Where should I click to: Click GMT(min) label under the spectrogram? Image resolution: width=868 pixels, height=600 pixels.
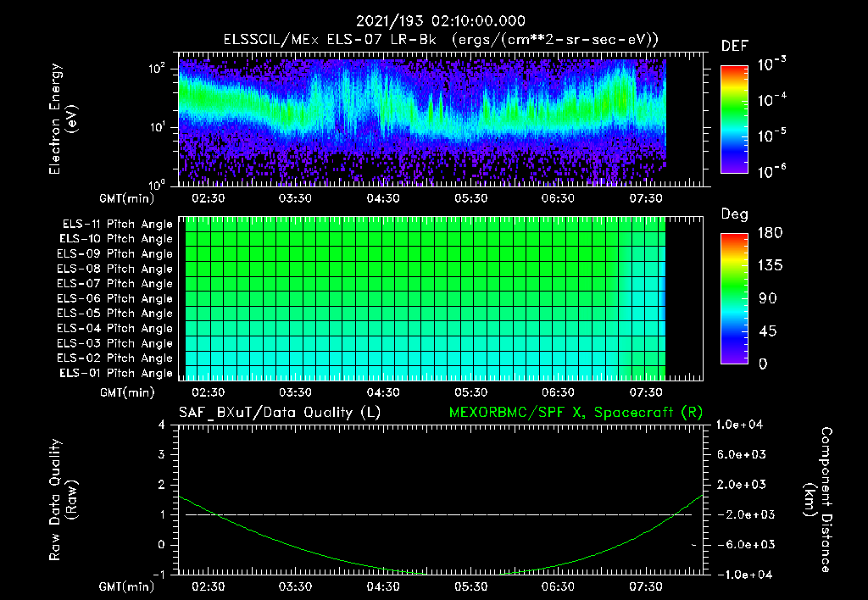coord(126,198)
